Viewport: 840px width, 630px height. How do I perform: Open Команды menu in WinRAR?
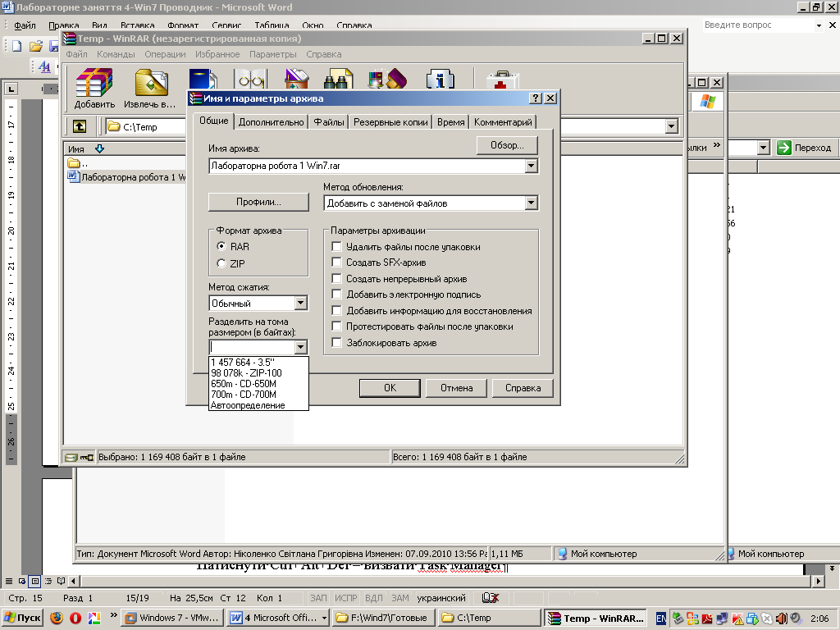pyautogui.click(x=116, y=54)
